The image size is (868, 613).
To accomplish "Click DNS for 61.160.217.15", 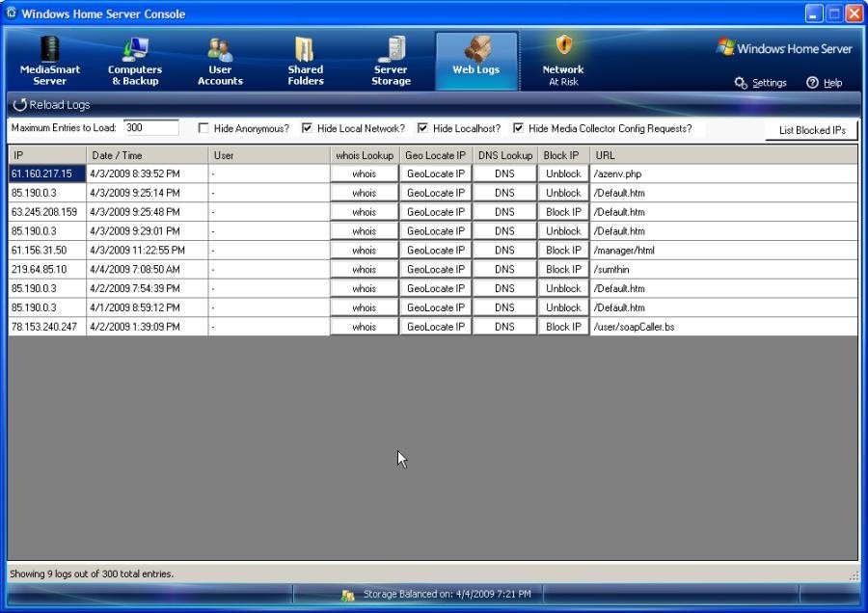I will point(504,173).
